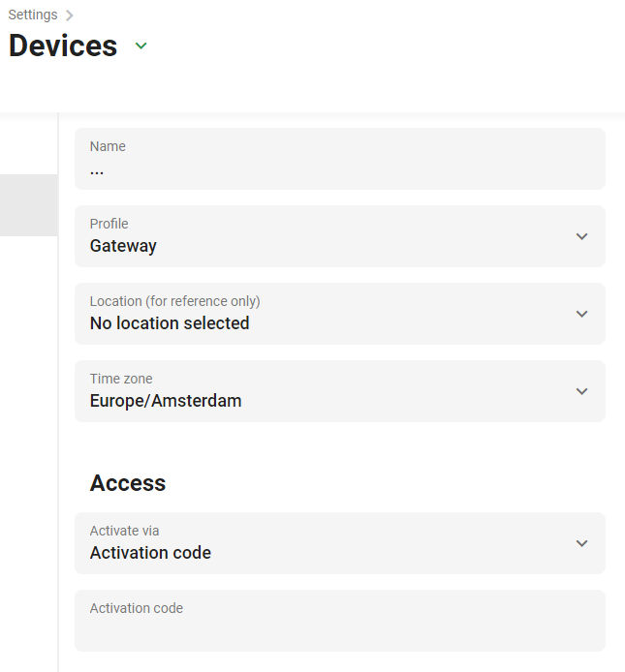This screenshot has height=672, width=625.
Task: Click the ellipsis text in Name field
Action: (x=97, y=172)
